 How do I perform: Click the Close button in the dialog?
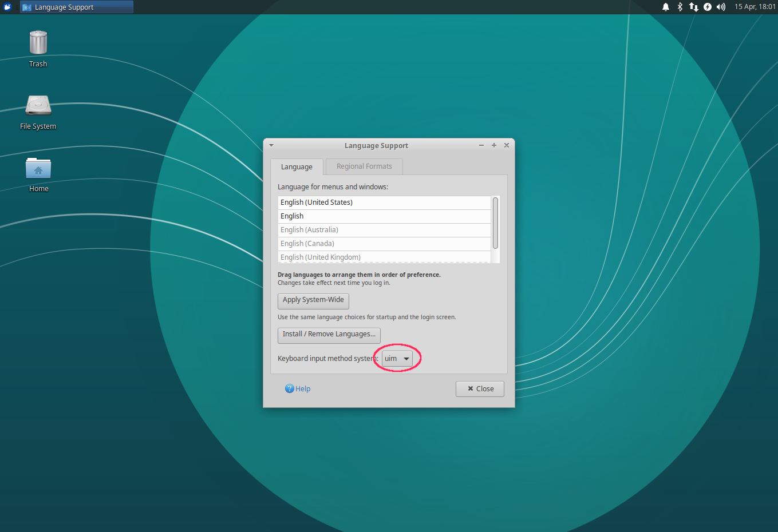[x=480, y=389]
